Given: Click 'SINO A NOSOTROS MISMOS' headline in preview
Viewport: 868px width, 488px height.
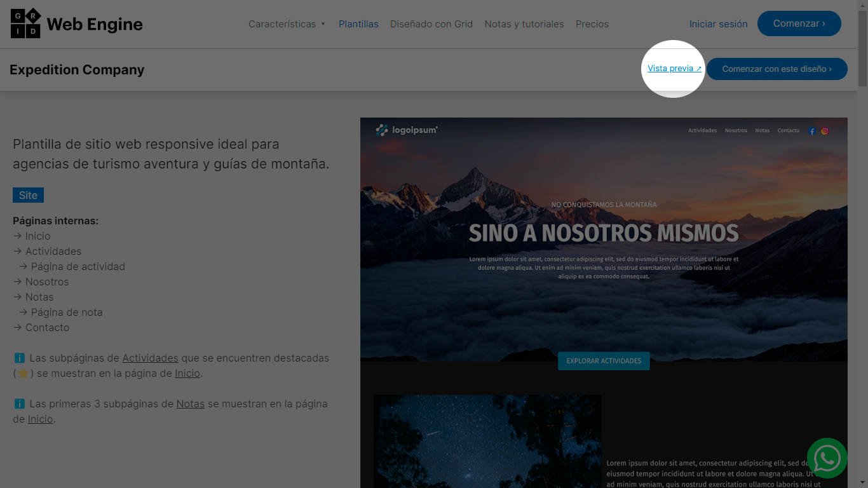Looking at the screenshot, I should (x=604, y=233).
